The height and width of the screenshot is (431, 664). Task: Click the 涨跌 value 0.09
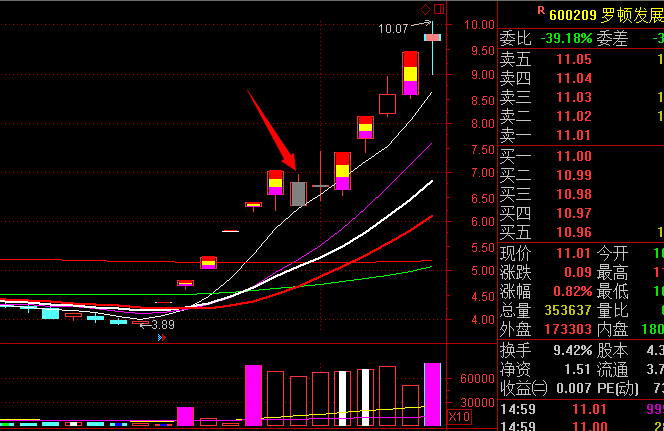pos(578,272)
